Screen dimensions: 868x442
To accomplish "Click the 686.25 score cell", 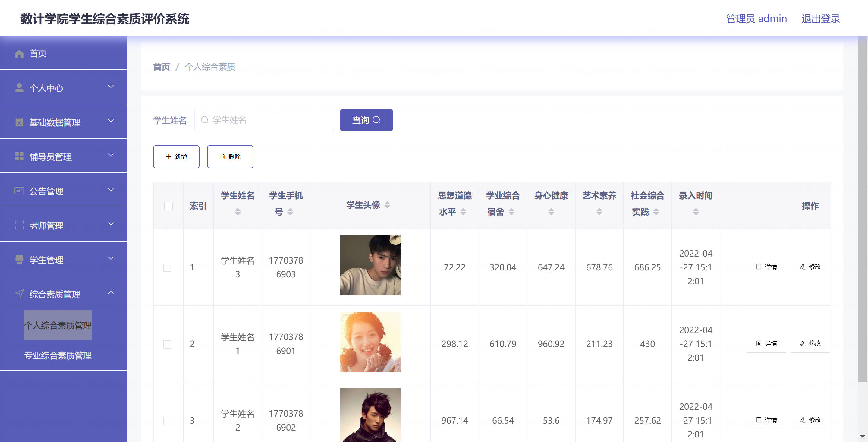I will tap(647, 267).
